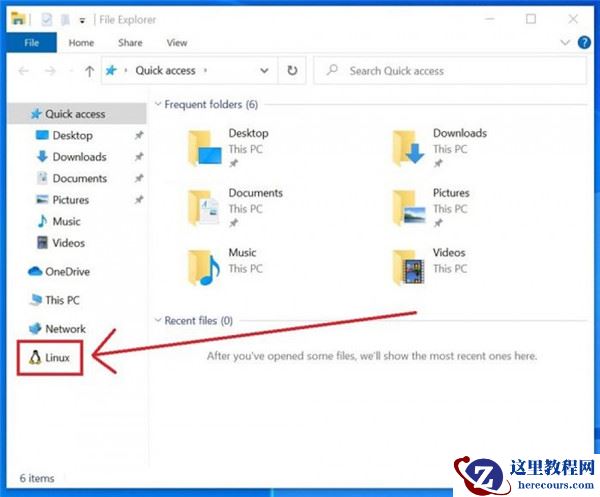Open the View ribbon tab

pos(177,42)
